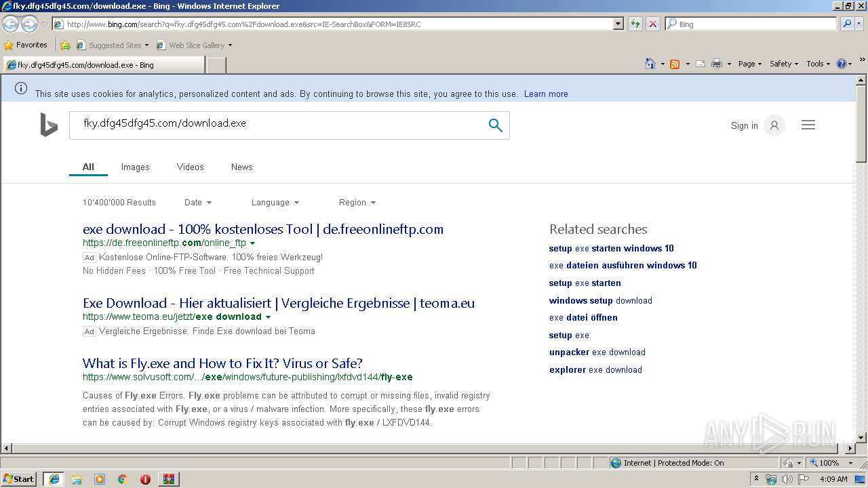Viewport: 868px width, 488px height.
Task: Click related search unpacker exe download
Action: (x=597, y=352)
